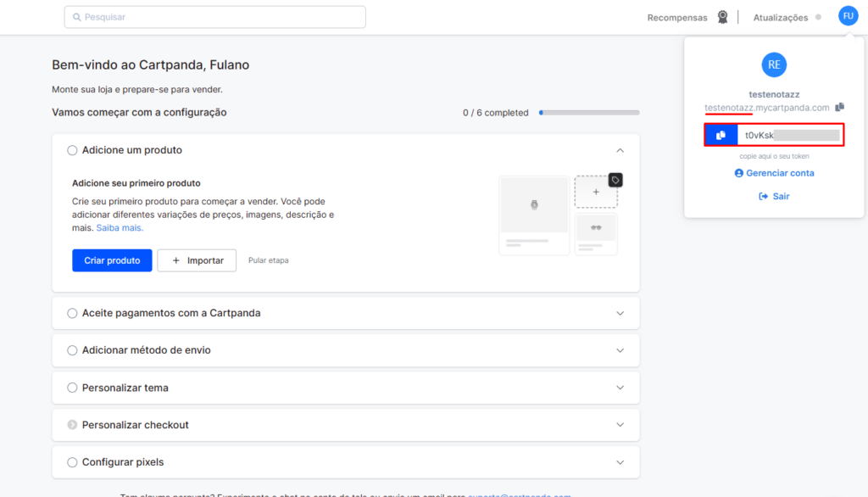Click the Atualizações notification dot
The width and height of the screenshot is (868, 497).
[x=818, y=17]
